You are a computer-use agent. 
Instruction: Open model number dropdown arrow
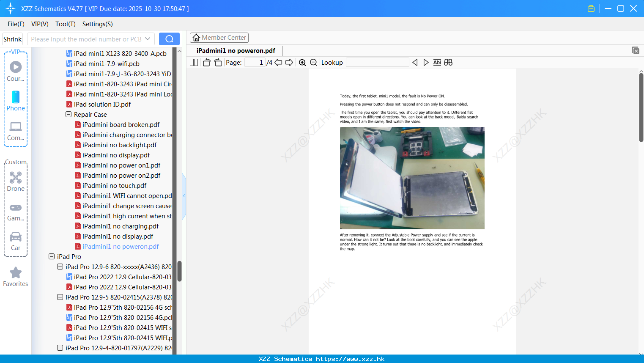point(148,39)
